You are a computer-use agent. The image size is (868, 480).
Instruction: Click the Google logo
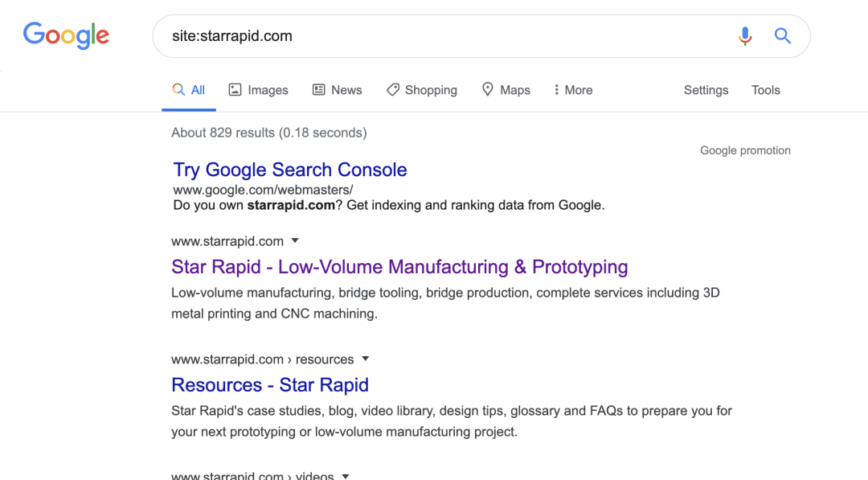coord(66,35)
